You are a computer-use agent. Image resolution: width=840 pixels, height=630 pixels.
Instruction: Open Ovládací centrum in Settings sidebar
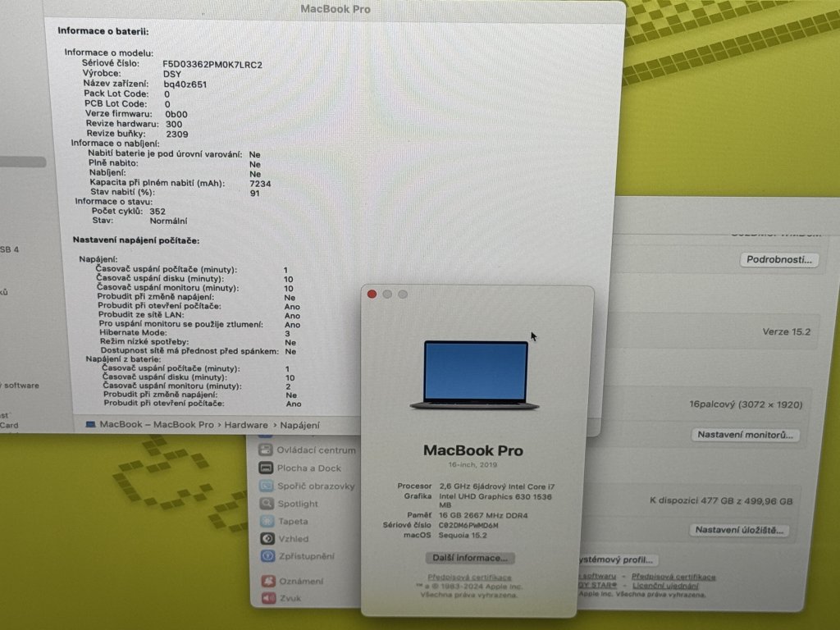coord(308,450)
